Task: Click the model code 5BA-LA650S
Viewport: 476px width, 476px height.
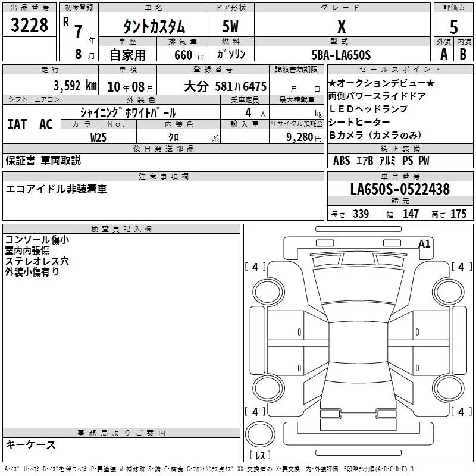Action: point(342,54)
